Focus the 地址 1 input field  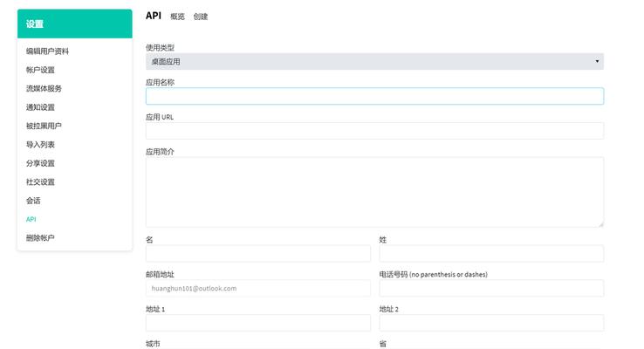(258, 323)
